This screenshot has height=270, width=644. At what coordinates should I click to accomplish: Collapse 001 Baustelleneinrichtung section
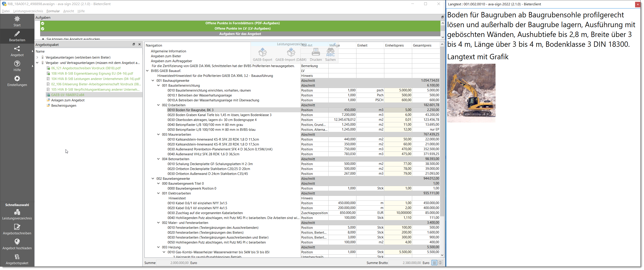158,85
